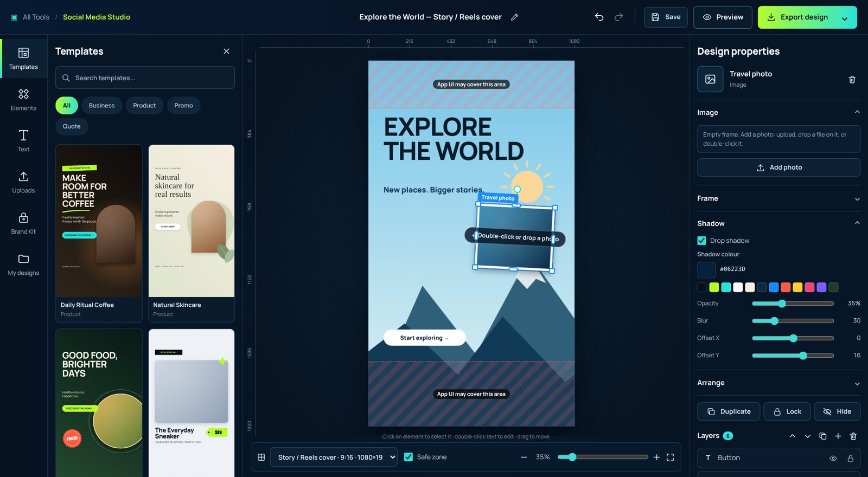
Task: Add new layer with plus icon
Action: pos(838,436)
